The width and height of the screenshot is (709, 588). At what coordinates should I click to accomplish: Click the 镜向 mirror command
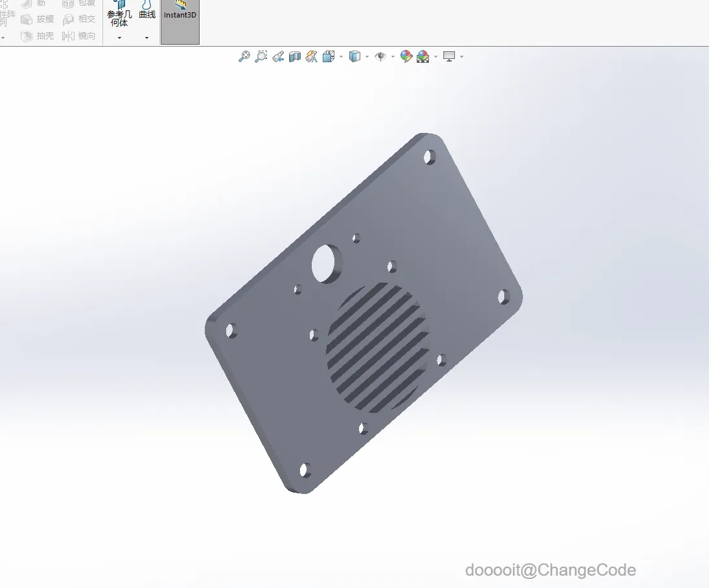(x=79, y=36)
